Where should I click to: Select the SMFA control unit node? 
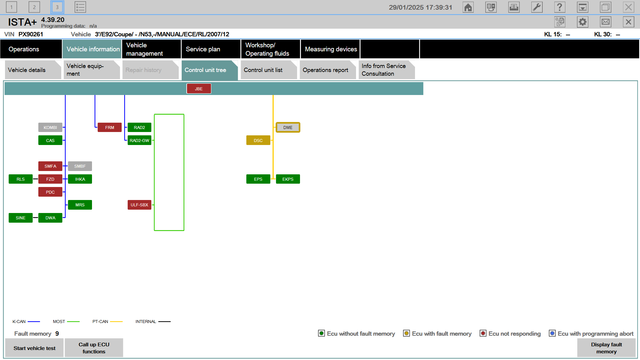pos(50,166)
